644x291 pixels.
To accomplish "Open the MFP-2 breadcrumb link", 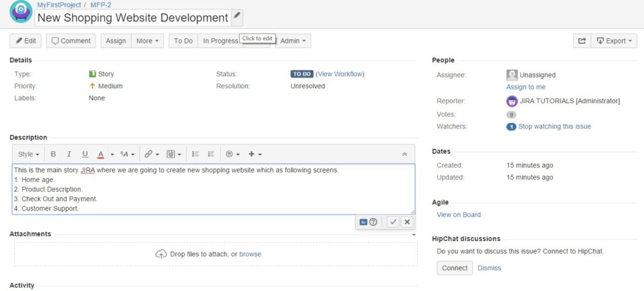I will [101, 5].
